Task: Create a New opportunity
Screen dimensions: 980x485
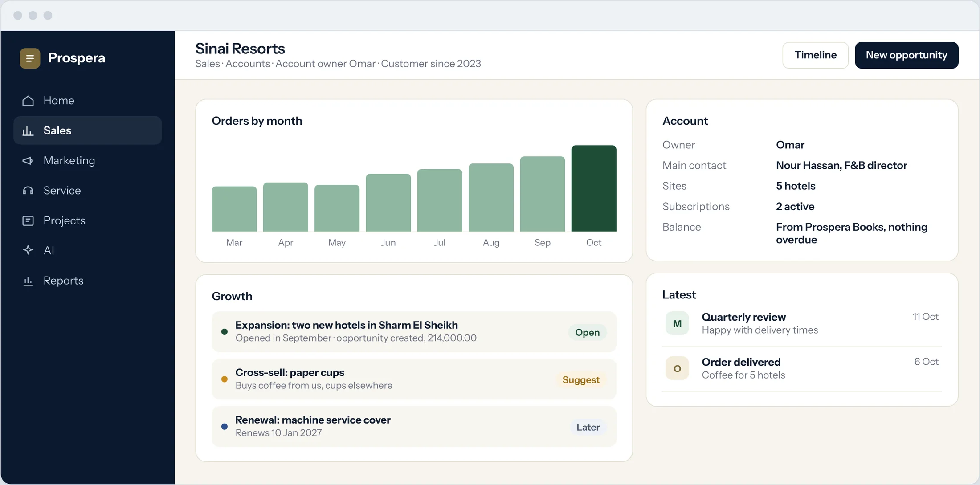Action: (906, 55)
